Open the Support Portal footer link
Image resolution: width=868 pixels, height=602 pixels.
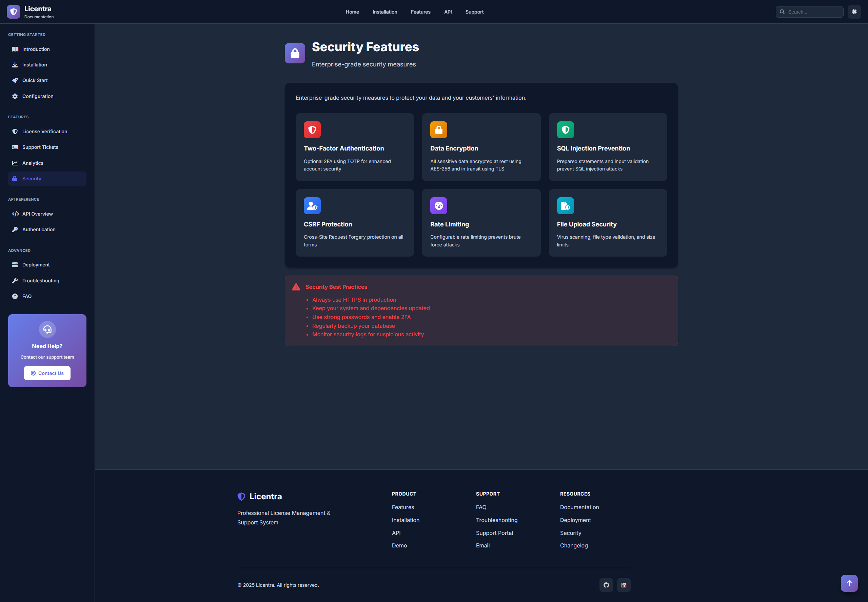pyautogui.click(x=494, y=533)
